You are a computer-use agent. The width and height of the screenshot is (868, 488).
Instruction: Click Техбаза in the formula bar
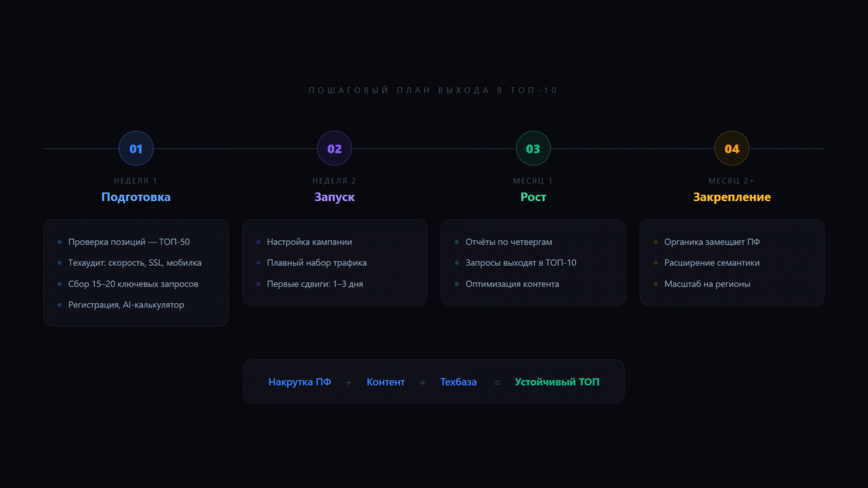coord(458,382)
